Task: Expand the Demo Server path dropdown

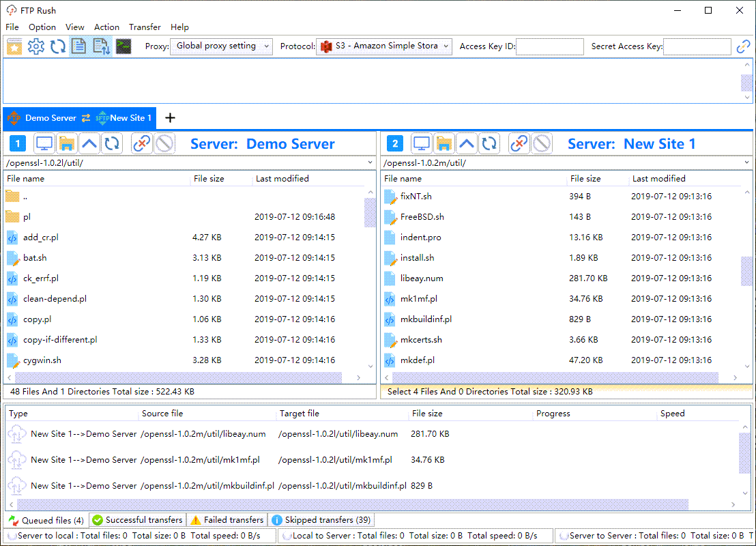Action: [370, 163]
